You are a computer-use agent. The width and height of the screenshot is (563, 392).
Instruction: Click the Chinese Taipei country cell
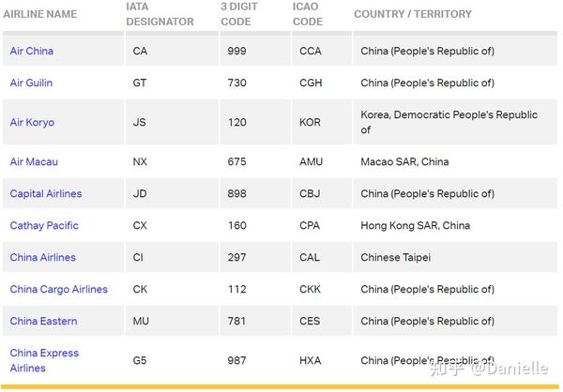pyautogui.click(x=395, y=257)
